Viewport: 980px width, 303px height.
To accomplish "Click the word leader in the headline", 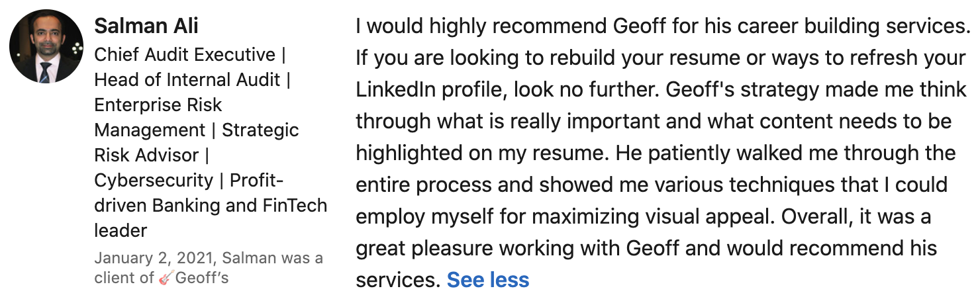I will coord(120,230).
